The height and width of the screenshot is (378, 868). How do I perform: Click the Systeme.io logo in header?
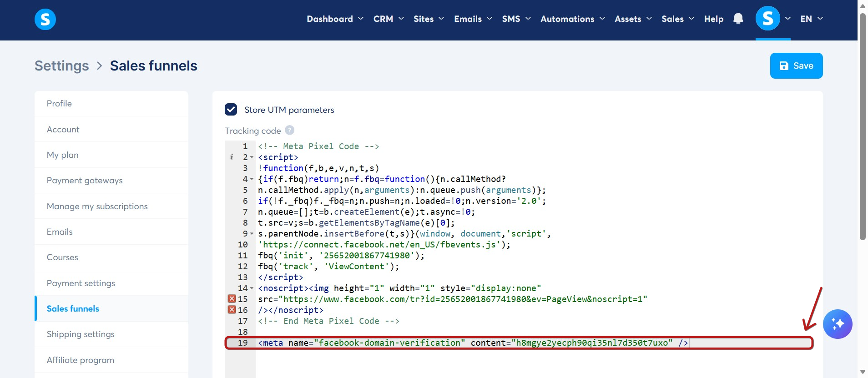coord(45,19)
